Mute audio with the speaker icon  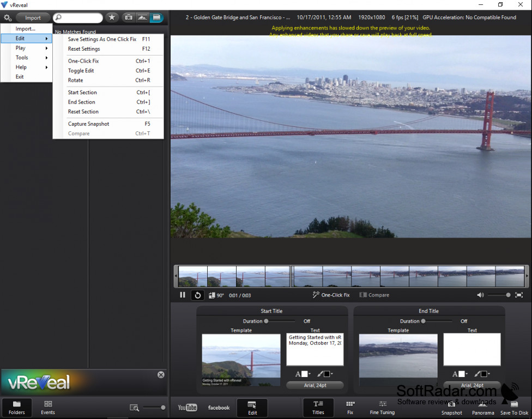pyautogui.click(x=480, y=295)
